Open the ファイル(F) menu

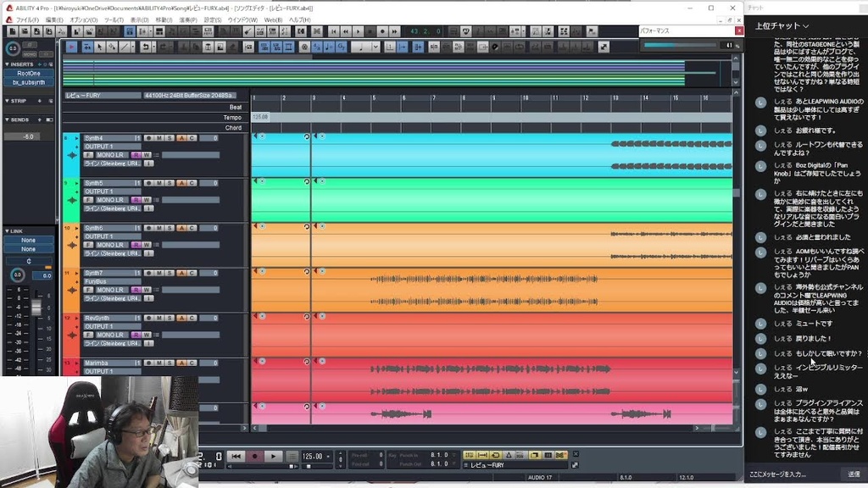pyautogui.click(x=27, y=19)
